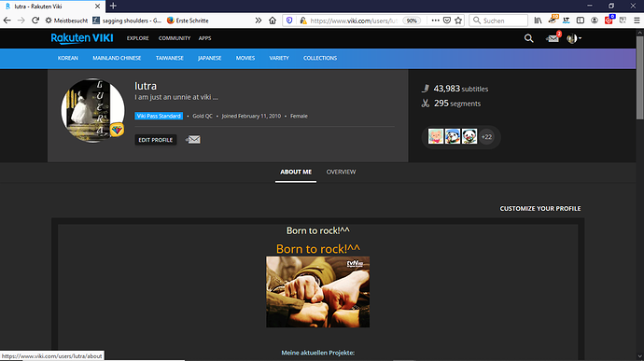Click the Viki Pass Standard badge
The image size is (644, 361).
click(159, 116)
